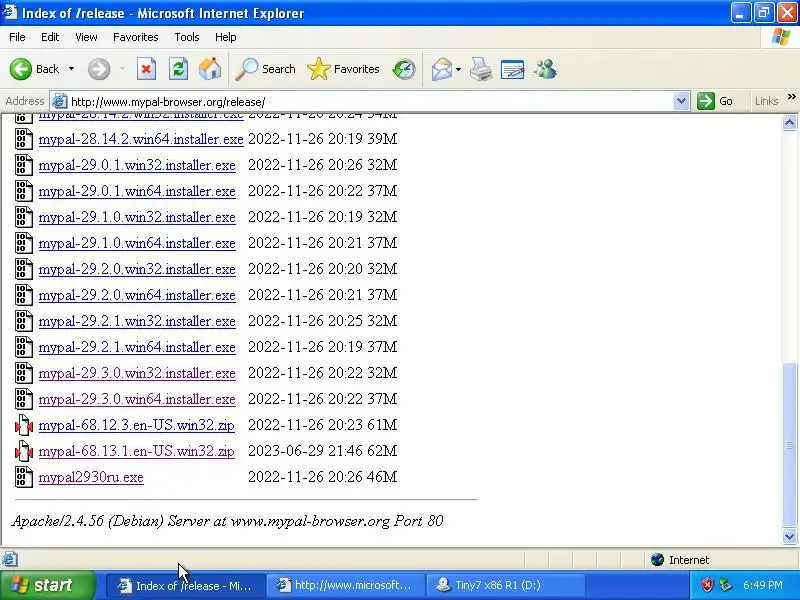The width and height of the screenshot is (800, 600).
Task: Click the vertical scrollbar up arrow
Action: point(789,122)
